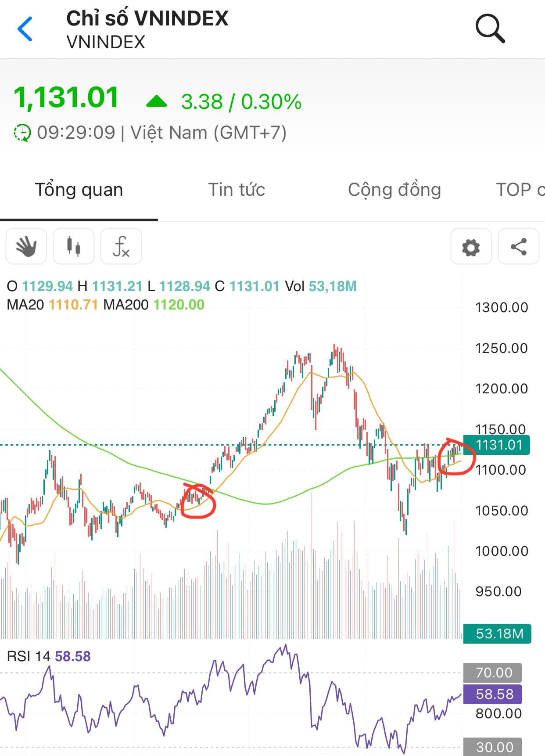
Task: Select the hand pan tool
Action: point(26,246)
